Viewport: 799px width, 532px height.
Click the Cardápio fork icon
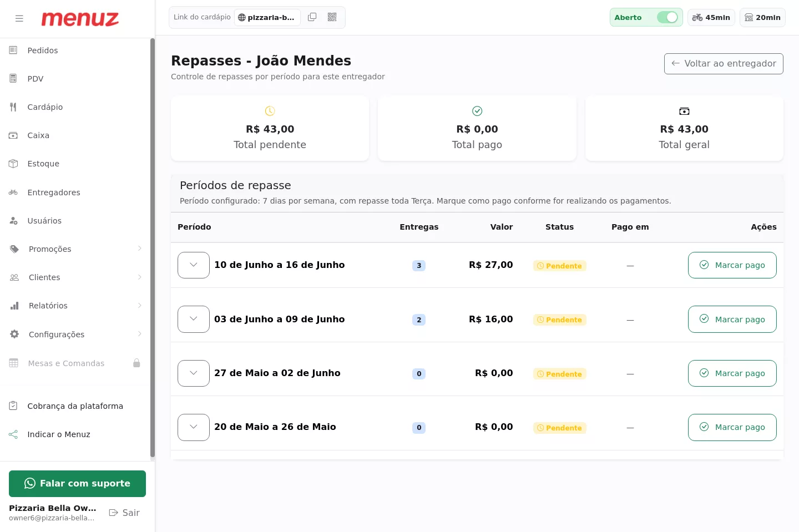pos(13,107)
